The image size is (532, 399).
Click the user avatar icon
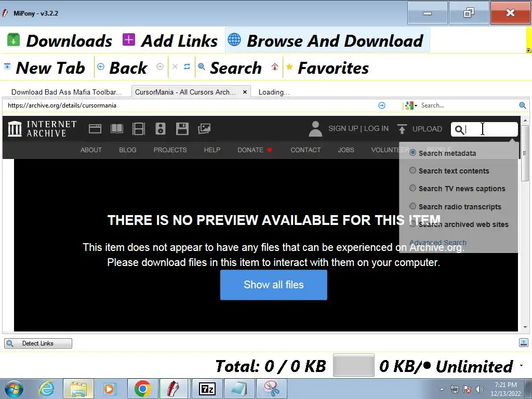[315, 129]
